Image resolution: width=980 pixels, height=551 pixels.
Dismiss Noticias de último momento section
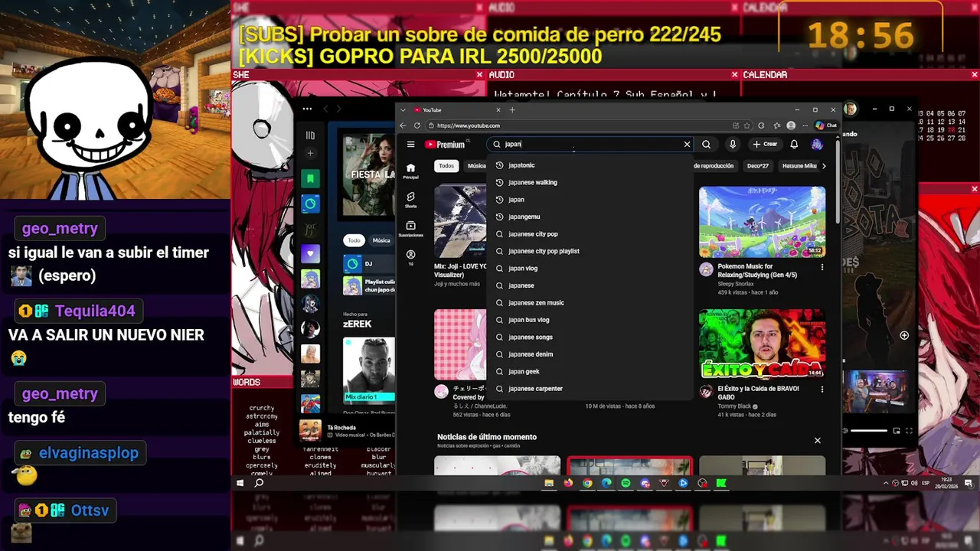click(817, 440)
